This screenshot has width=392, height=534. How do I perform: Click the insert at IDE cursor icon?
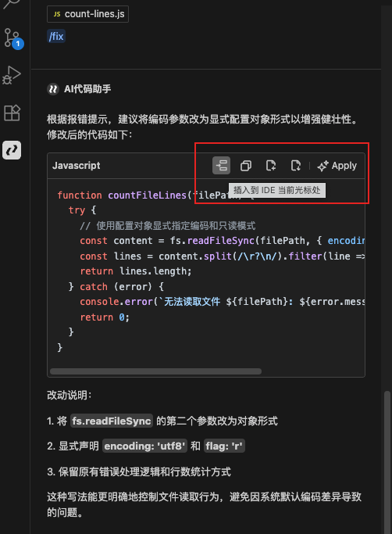pos(221,166)
